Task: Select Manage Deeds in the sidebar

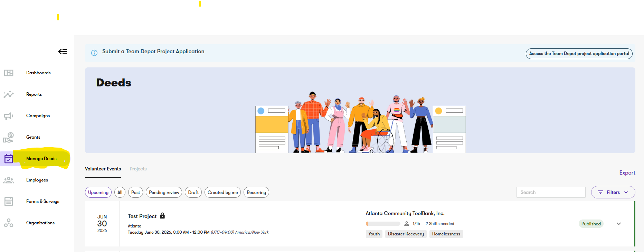Action: coord(41,159)
